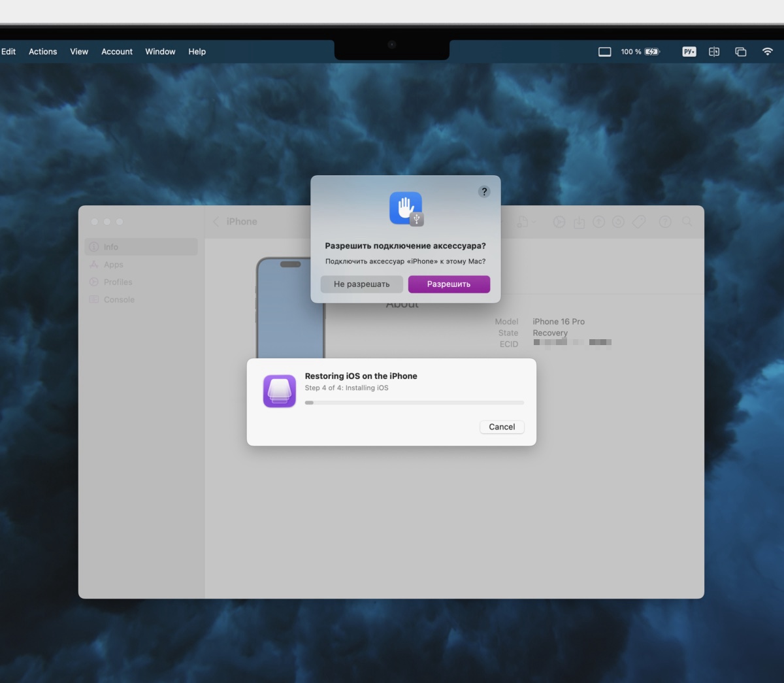Screen dimensions: 784x683
Task: Click the magnifying glass search icon
Action: tap(687, 222)
